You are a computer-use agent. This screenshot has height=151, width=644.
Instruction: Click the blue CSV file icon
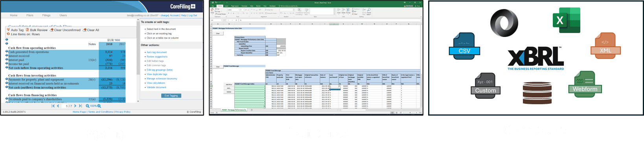click(x=465, y=46)
